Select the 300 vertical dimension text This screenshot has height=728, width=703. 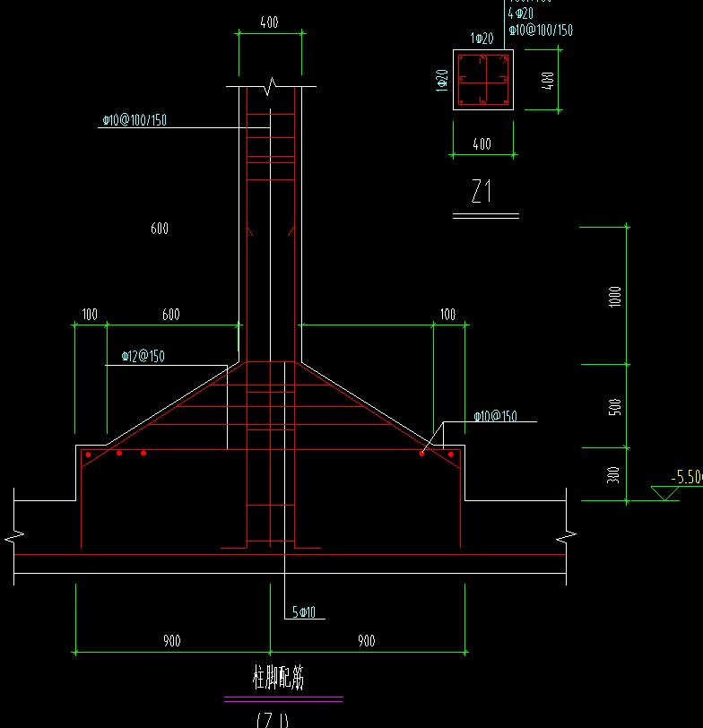pyautogui.click(x=614, y=474)
